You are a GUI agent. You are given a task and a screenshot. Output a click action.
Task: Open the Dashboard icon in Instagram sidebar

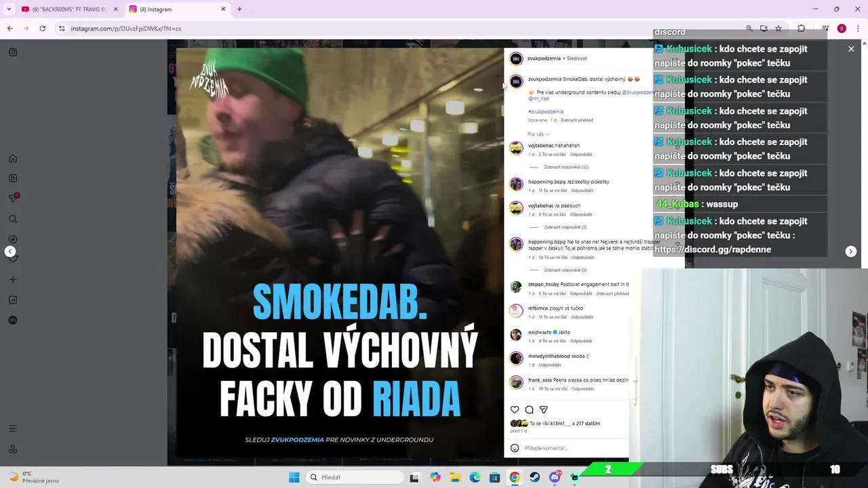coord(13,300)
